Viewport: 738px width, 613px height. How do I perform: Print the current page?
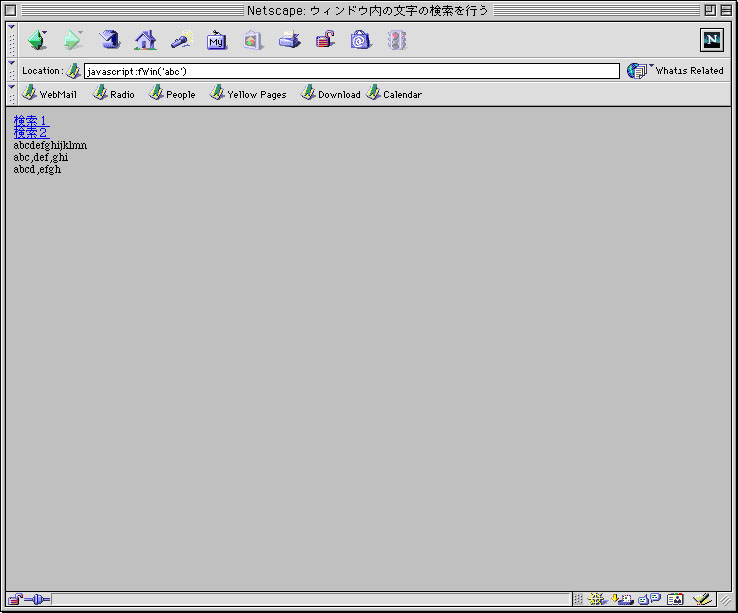[x=289, y=40]
